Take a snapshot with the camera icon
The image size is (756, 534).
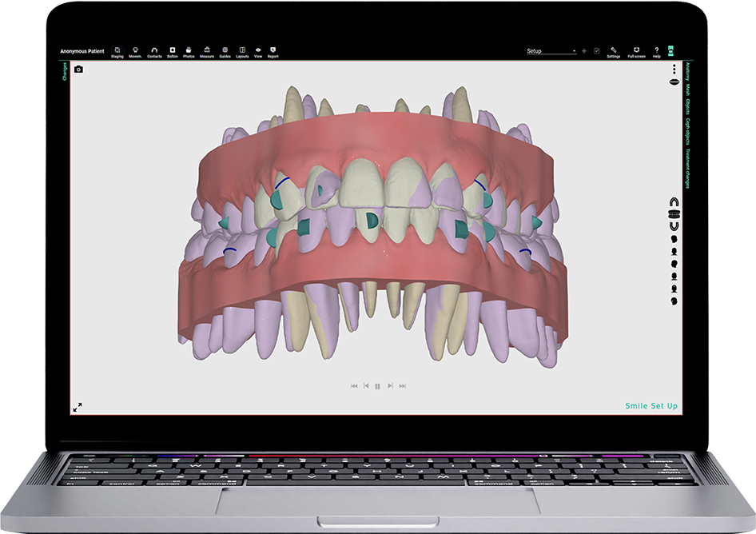point(78,70)
